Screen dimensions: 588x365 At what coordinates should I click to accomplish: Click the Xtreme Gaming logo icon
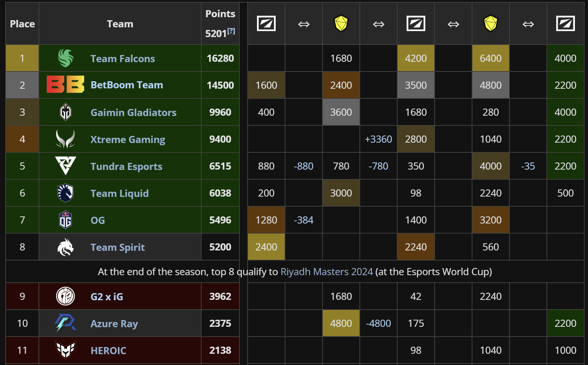point(65,139)
